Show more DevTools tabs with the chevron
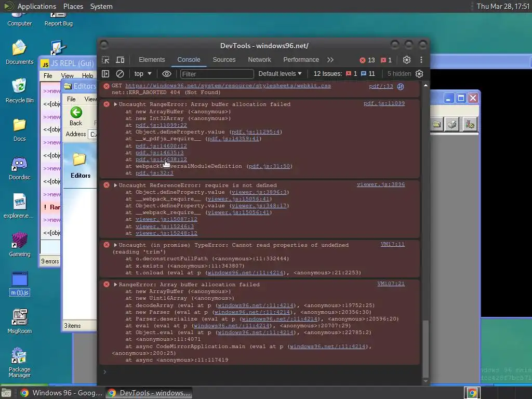The height and width of the screenshot is (399, 532). [x=330, y=60]
